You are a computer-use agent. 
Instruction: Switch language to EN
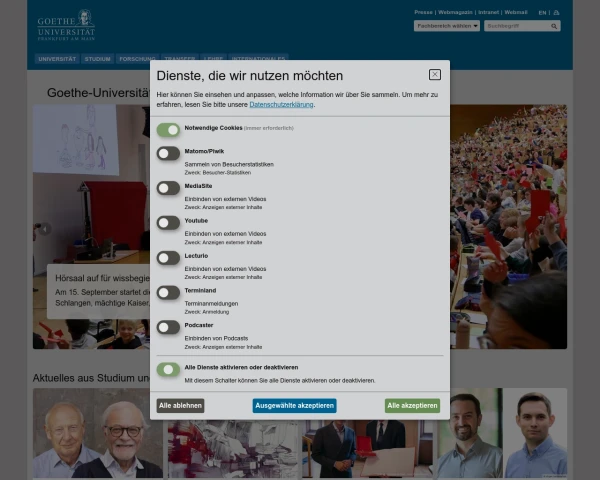[542, 13]
